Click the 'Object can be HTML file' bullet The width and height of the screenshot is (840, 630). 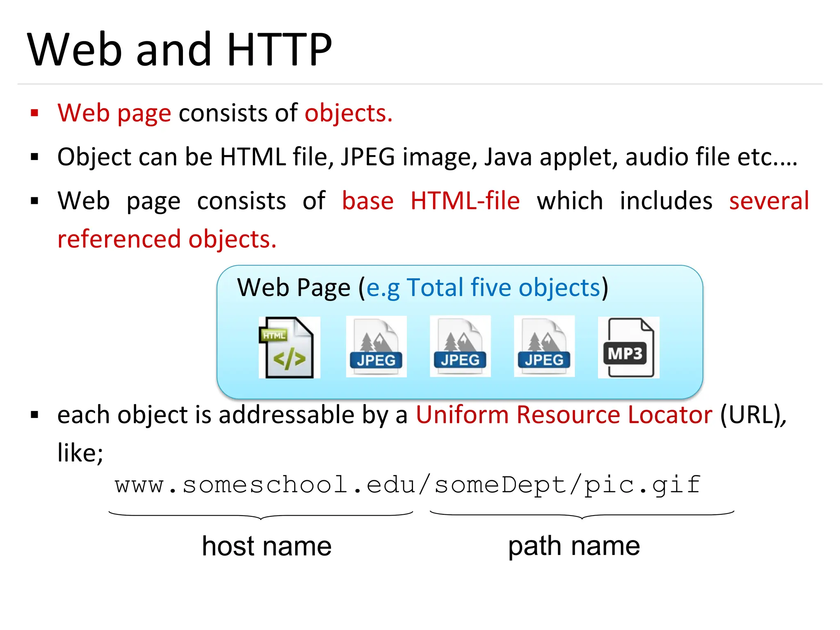point(427,157)
